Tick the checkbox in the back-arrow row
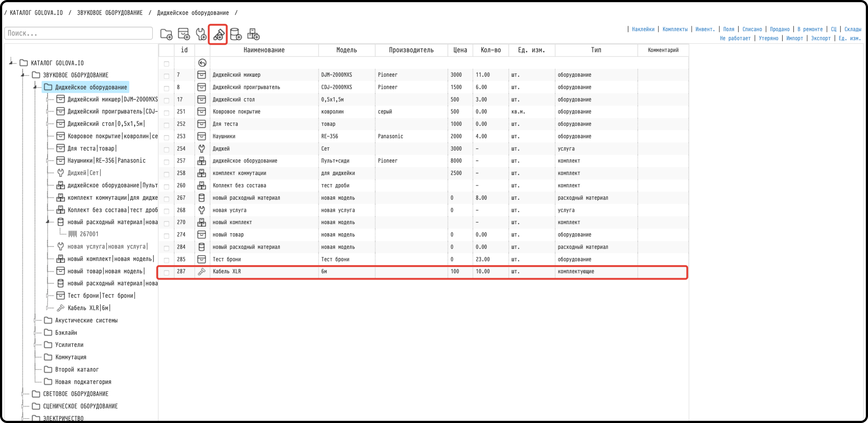Image resolution: width=868 pixels, height=423 pixels. point(167,64)
